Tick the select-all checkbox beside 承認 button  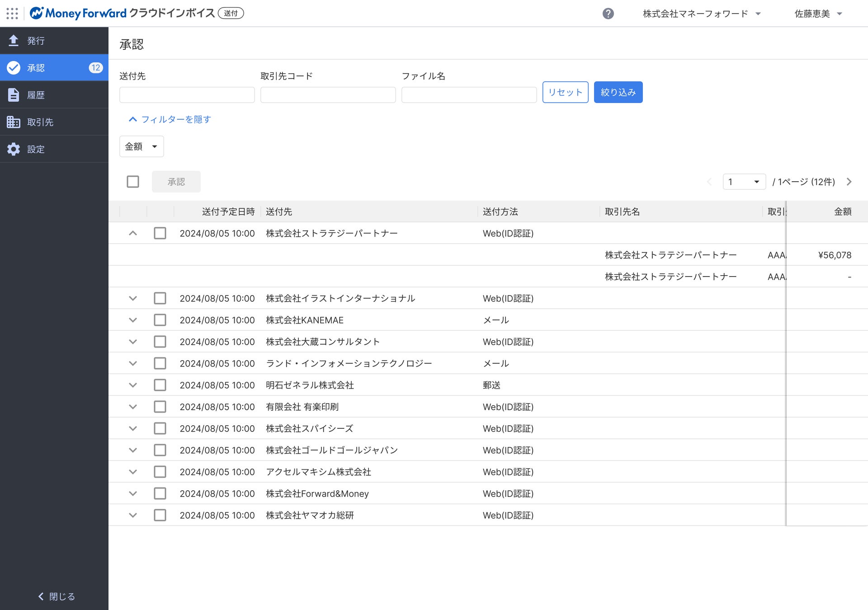(133, 182)
